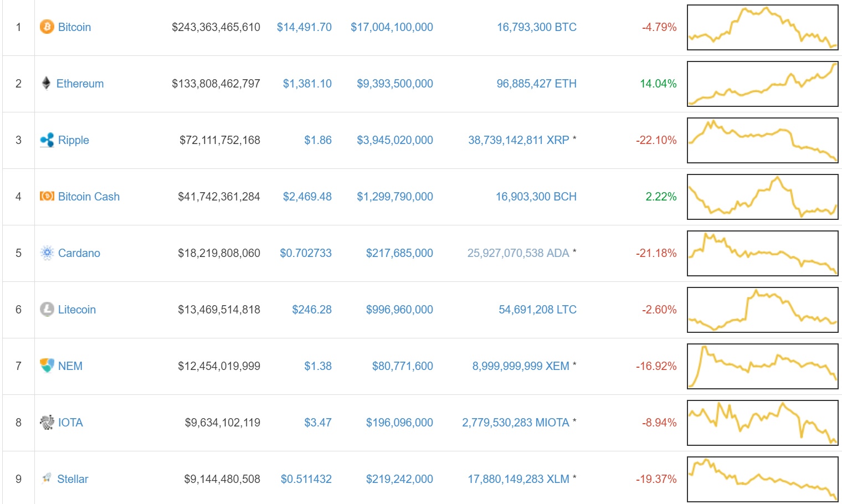
Task: Click the Litecoin logo icon
Action: 47,310
